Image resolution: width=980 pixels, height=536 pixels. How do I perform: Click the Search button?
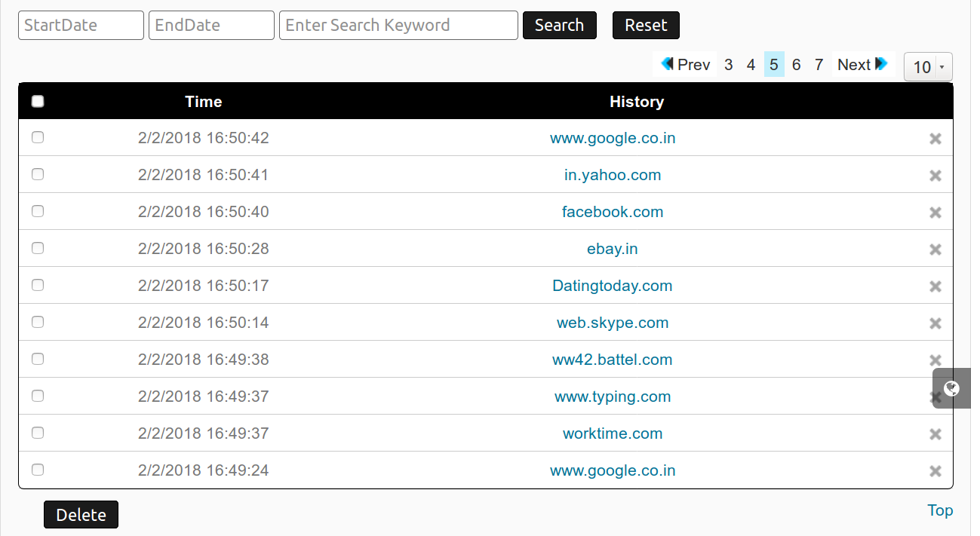click(559, 25)
